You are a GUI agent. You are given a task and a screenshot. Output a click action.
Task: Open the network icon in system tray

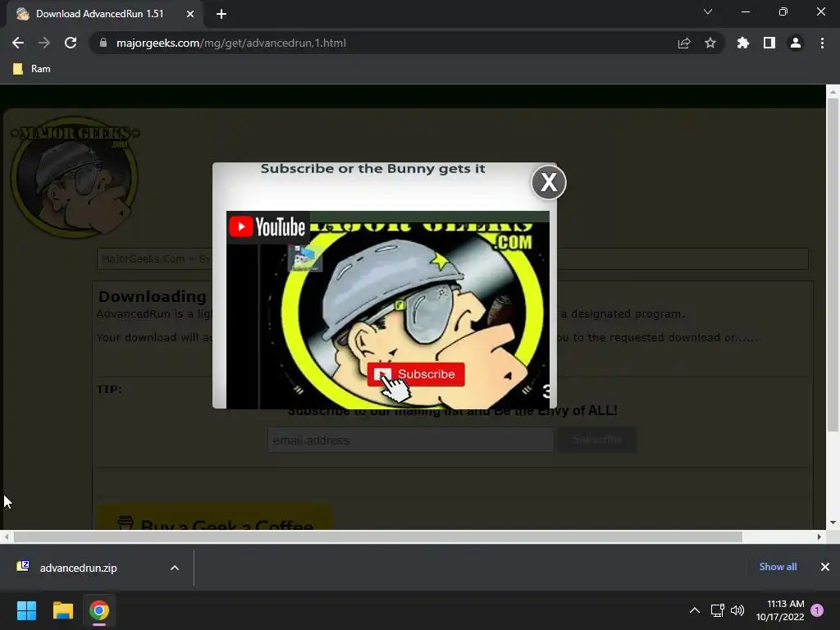click(717, 610)
